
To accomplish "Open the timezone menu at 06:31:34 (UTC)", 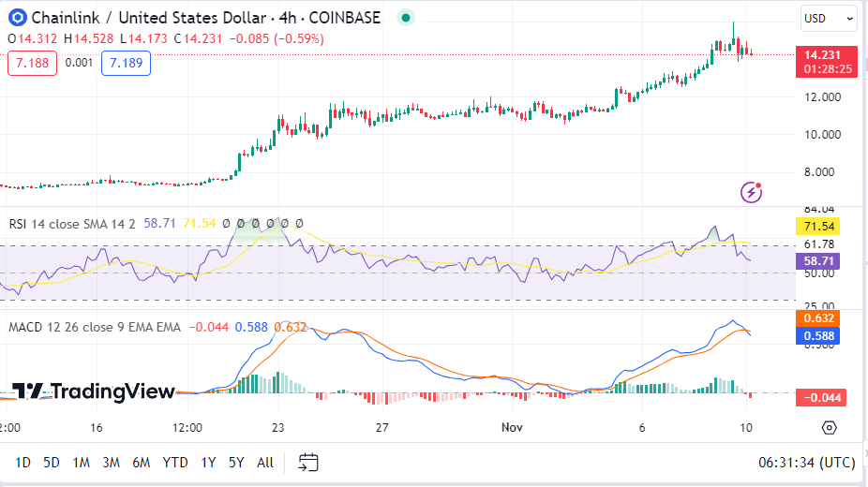I will pos(807,462).
